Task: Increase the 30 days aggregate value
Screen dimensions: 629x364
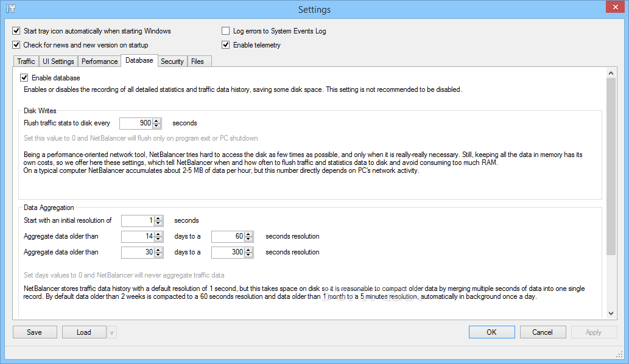Action: [x=158, y=250]
